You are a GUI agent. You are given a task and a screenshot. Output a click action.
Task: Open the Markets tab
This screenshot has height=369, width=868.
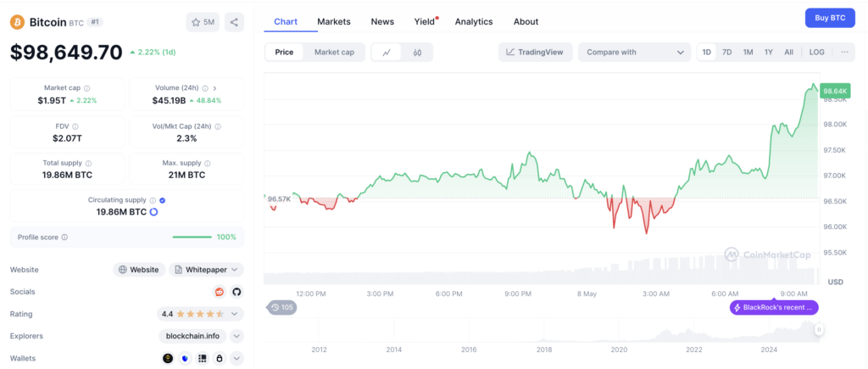334,21
